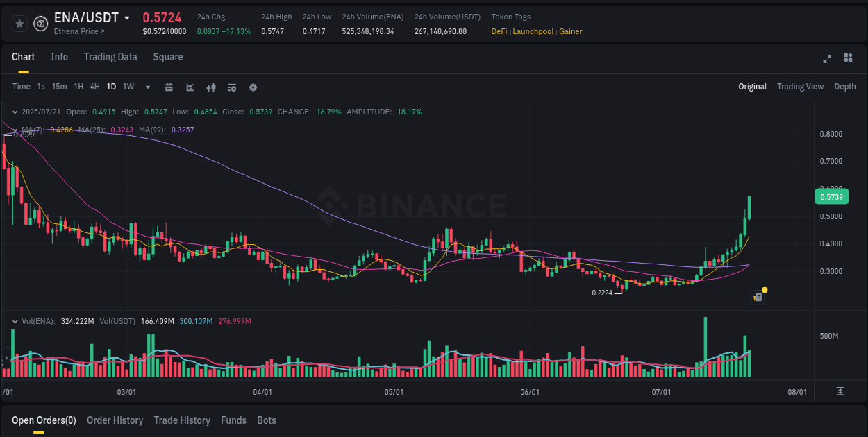Open the chart type line icon

coord(189,87)
